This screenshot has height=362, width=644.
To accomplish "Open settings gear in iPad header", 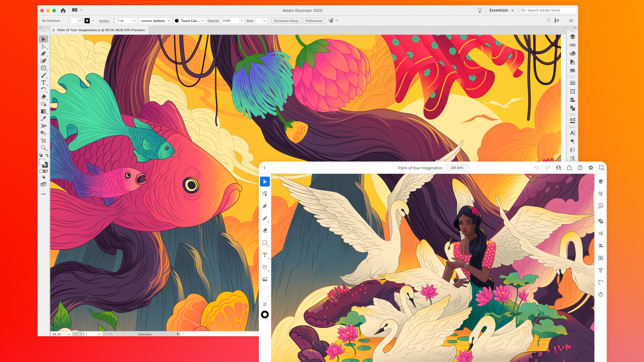I will coord(590,168).
